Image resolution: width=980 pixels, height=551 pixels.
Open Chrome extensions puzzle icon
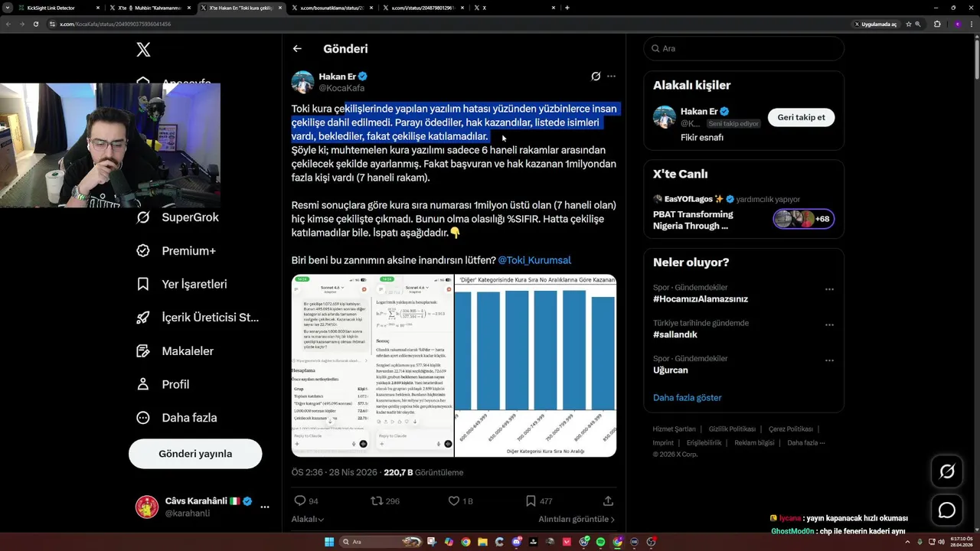point(936,24)
